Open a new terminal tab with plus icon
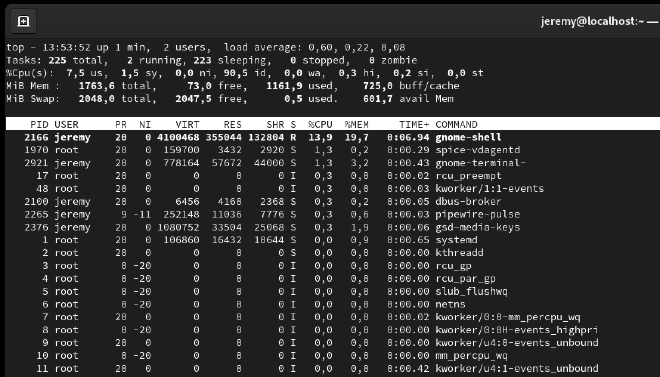Screen dimensions: 660x377 tap(23, 21)
